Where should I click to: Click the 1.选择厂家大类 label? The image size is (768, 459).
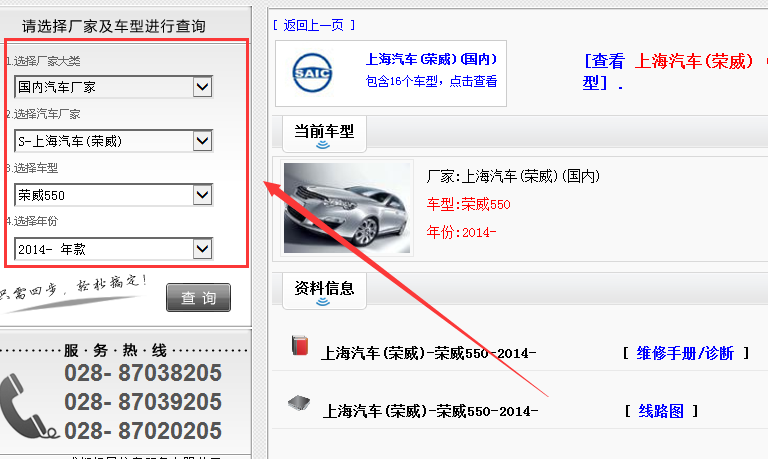click(43, 61)
